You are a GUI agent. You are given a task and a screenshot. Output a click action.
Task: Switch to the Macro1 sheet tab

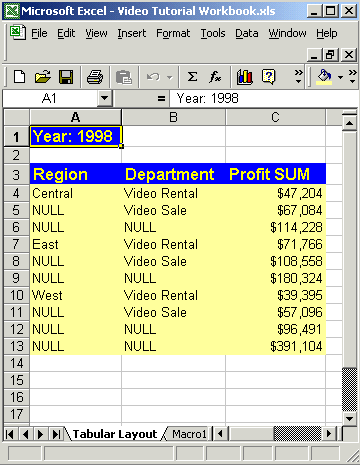[x=189, y=434]
